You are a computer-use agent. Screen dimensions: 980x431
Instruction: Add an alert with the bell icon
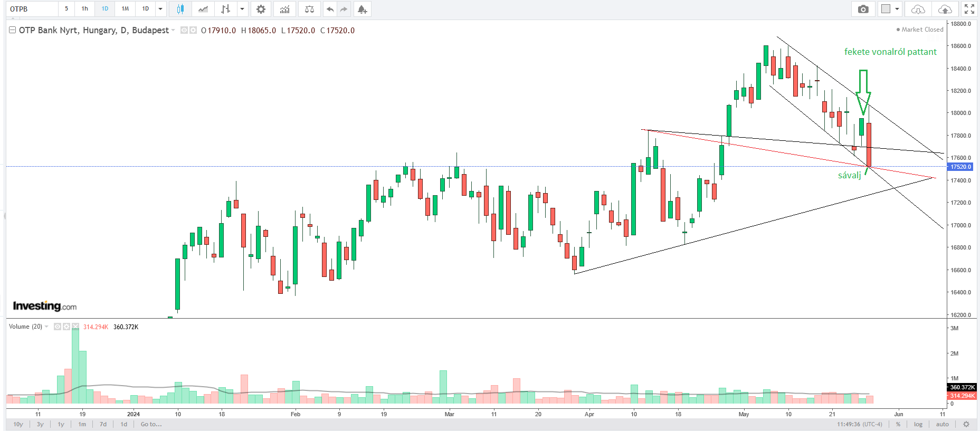coord(362,9)
